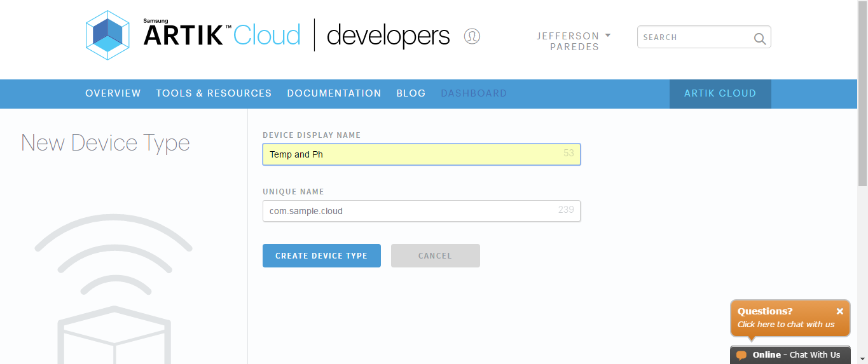Cancel the new device type form
This screenshot has height=364, width=868.
[435, 256]
